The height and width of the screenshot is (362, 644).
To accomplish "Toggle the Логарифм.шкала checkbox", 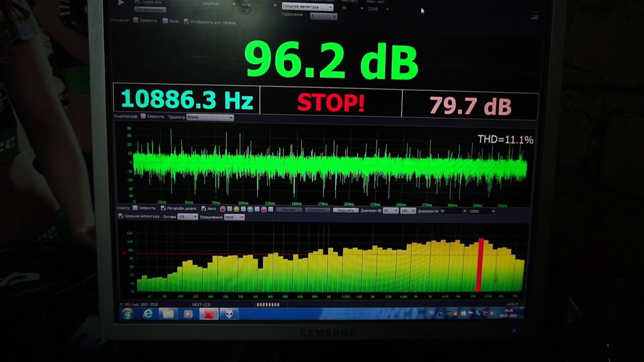I will (163, 208).
